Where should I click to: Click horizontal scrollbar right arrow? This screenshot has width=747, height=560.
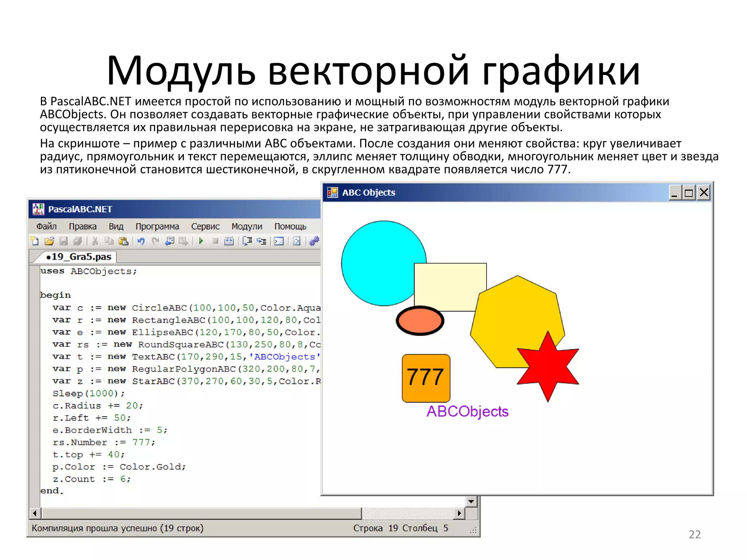tap(459, 513)
